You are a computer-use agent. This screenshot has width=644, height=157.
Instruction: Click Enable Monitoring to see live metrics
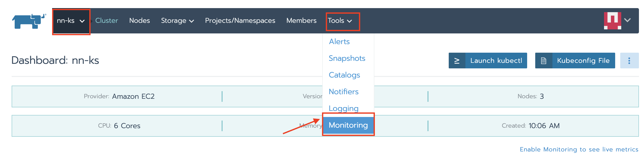(579, 149)
